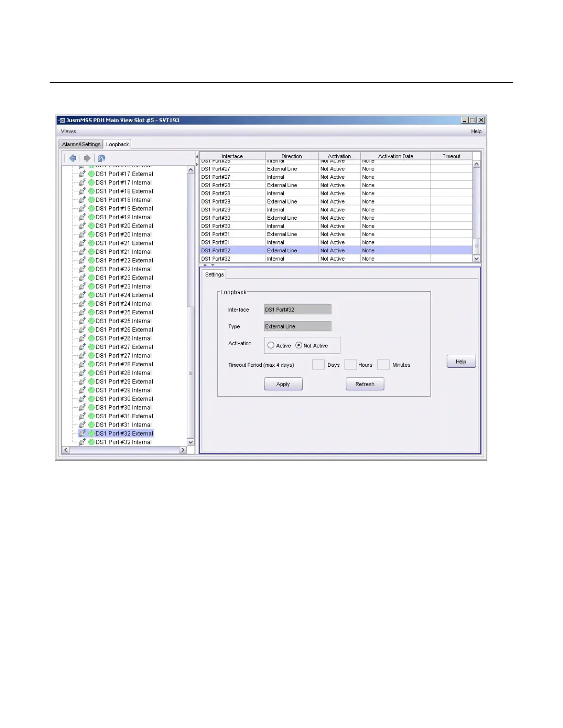Click the back arrow navigation icon
This screenshot has width=563, height=728.
click(73, 158)
